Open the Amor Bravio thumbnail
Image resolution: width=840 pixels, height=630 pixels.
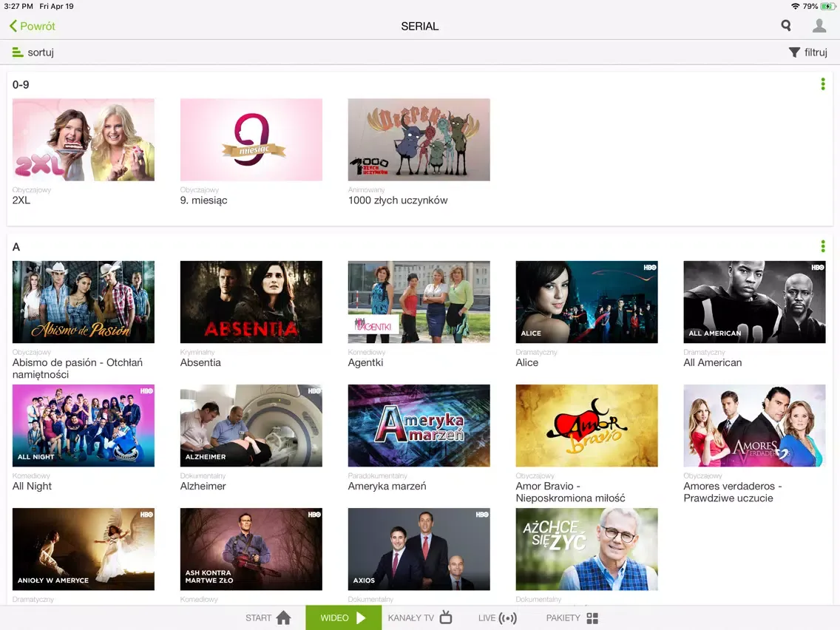pos(586,425)
